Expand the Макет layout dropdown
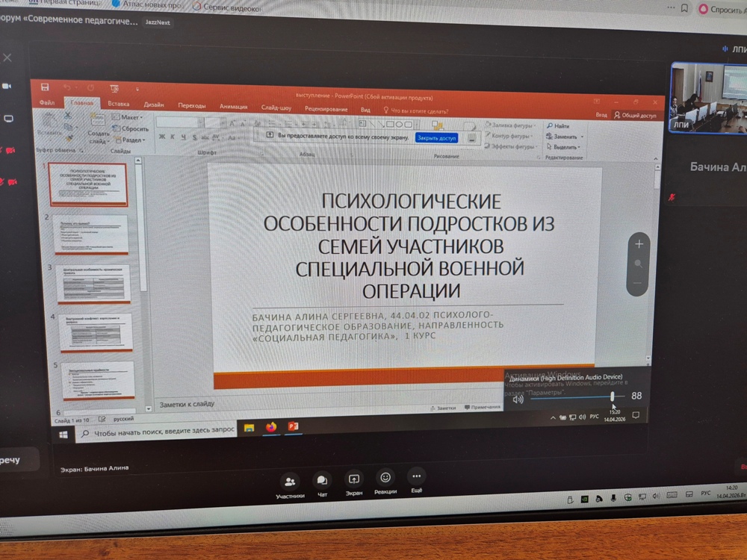The image size is (747, 560). point(128,117)
